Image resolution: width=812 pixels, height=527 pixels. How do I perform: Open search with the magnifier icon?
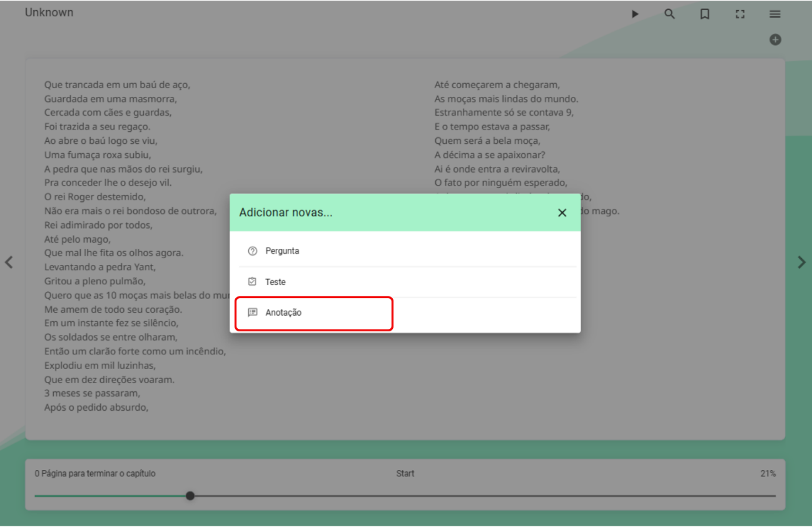669,14
